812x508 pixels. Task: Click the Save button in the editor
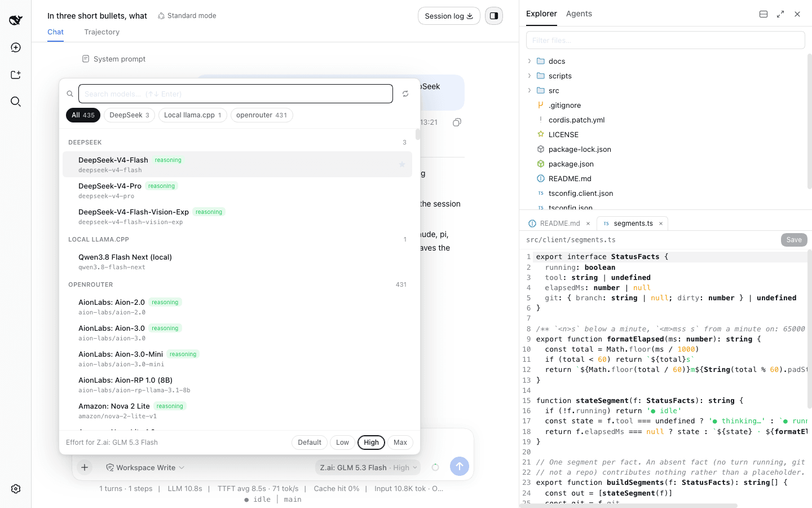click(794, 240)
